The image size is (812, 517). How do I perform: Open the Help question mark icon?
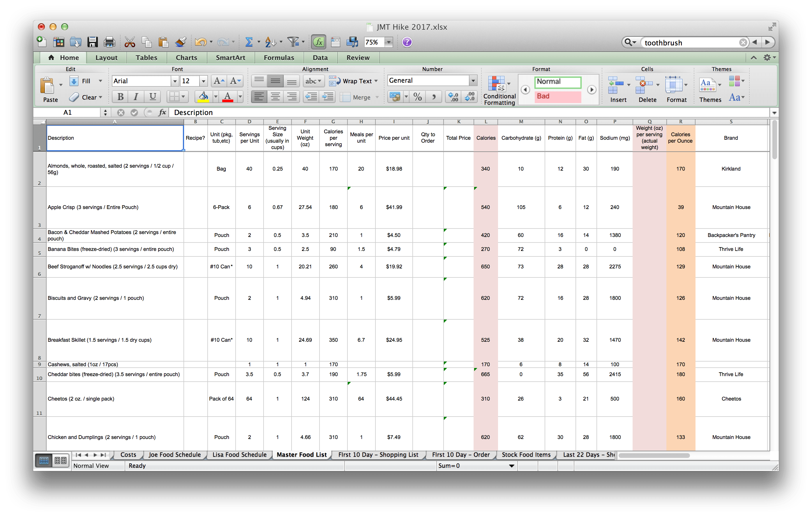[407, 42]
